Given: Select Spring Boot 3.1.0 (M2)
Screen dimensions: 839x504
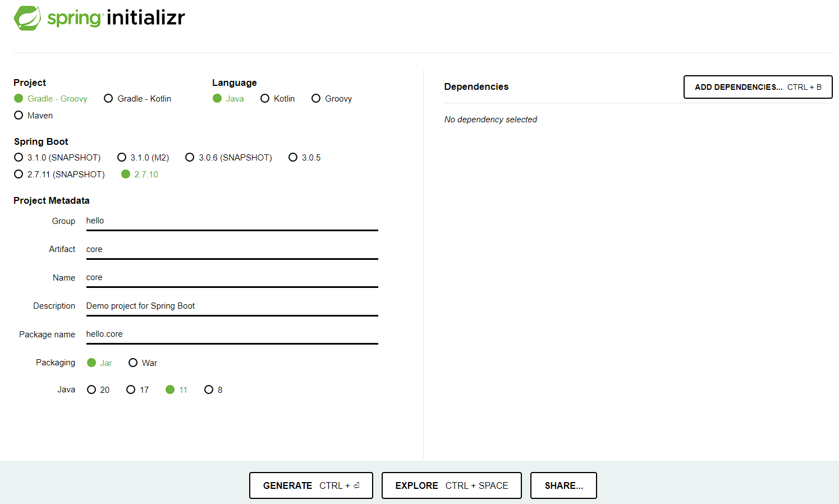Looking at the screenshot, I should [x=143, y=158].
